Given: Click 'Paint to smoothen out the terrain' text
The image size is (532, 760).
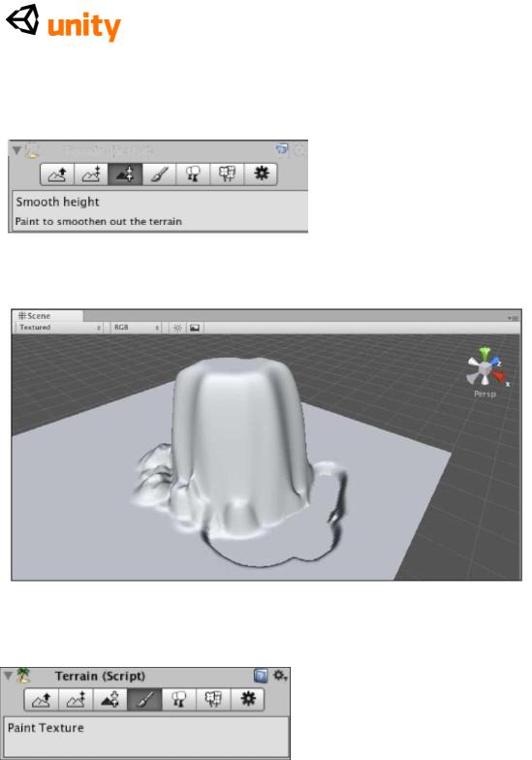Looking at the screenshot, I should coord(99,221).
